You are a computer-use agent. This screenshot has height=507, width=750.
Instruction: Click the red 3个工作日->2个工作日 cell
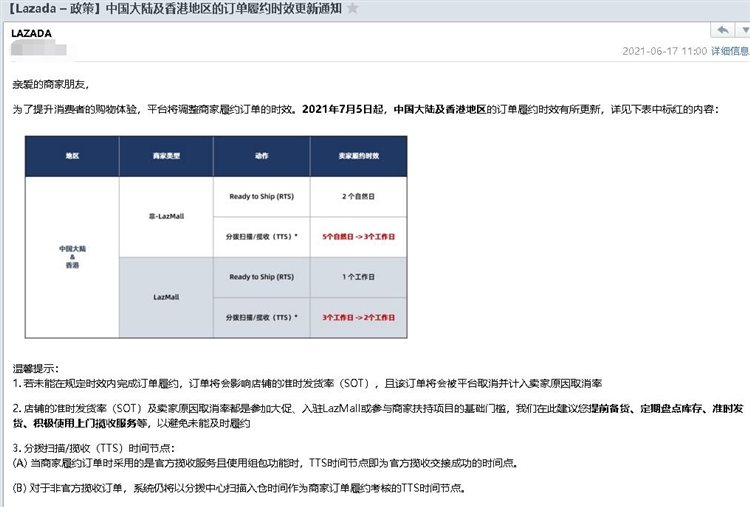tap(359, 317)
